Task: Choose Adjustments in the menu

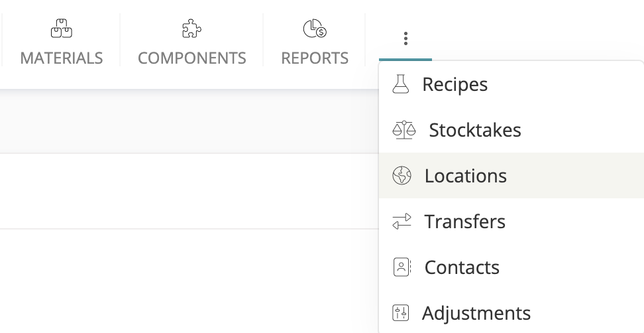Action: (476, 313)
